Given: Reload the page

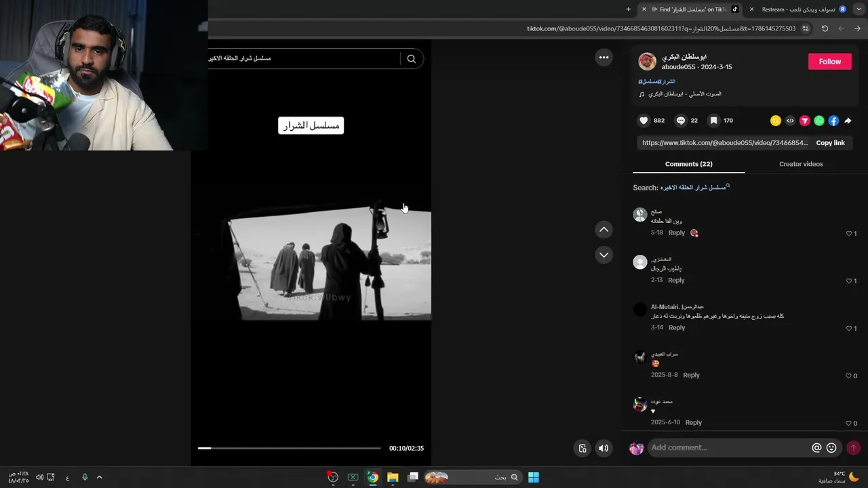Looking at the screenshot, I should click(825, 28).
